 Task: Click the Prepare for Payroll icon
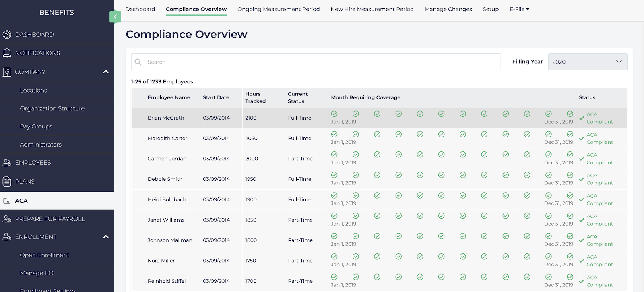tap(7, 219)
